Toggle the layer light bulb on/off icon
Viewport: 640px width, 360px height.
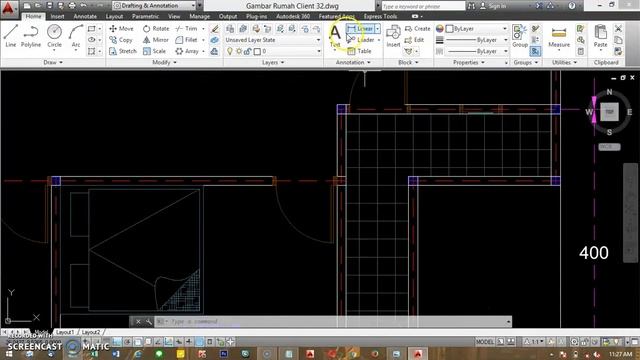pyautogui.click(x=230, y=51)
